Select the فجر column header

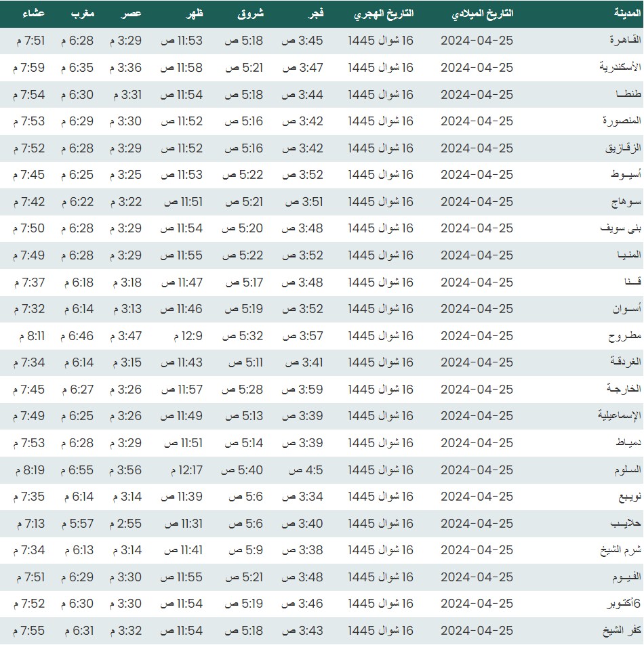(x=315, y=14)
